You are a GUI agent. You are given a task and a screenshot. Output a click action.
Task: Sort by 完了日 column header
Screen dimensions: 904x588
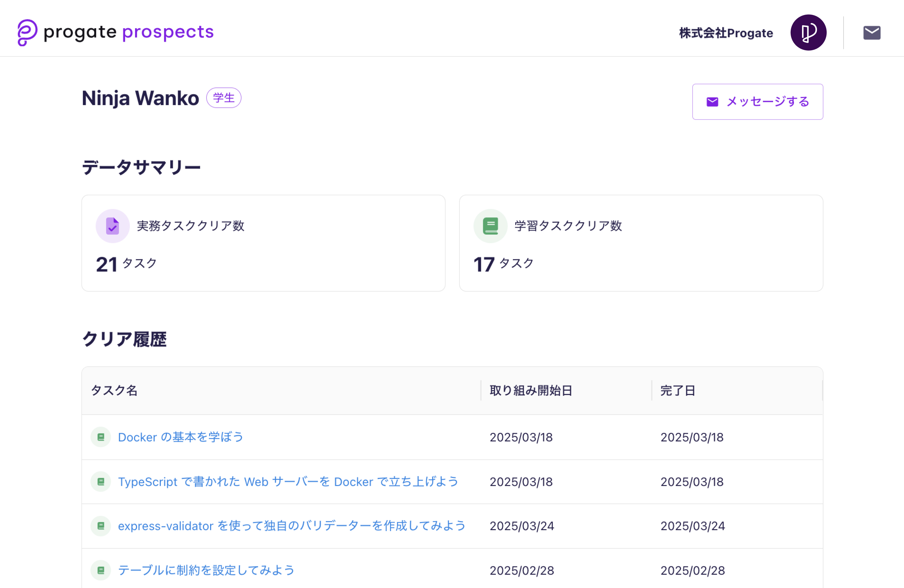[x=678, y=391]
